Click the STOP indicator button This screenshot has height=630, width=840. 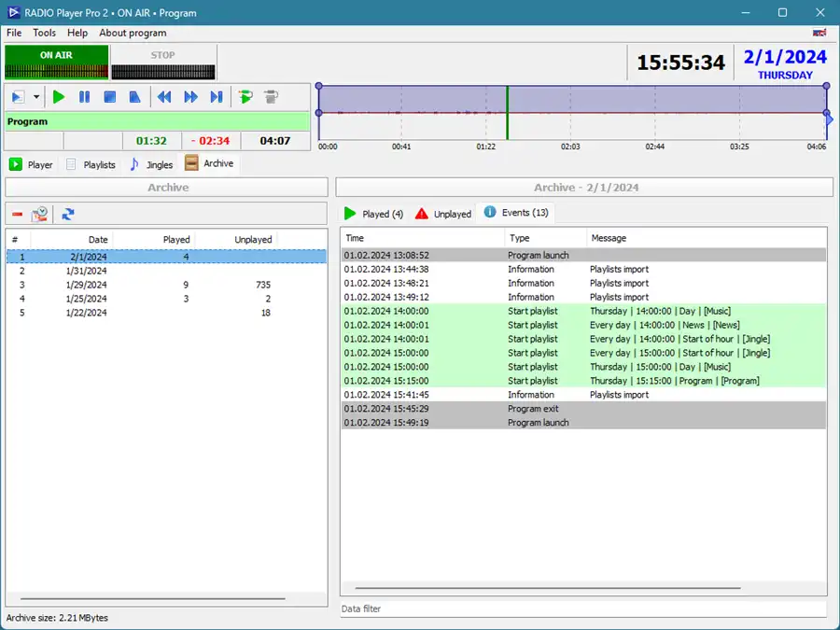[162, 63]
